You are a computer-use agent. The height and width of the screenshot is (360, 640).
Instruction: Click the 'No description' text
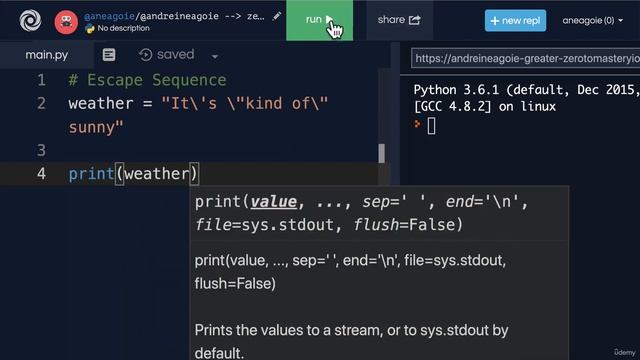pyautogui.click(x=123, y=28)
